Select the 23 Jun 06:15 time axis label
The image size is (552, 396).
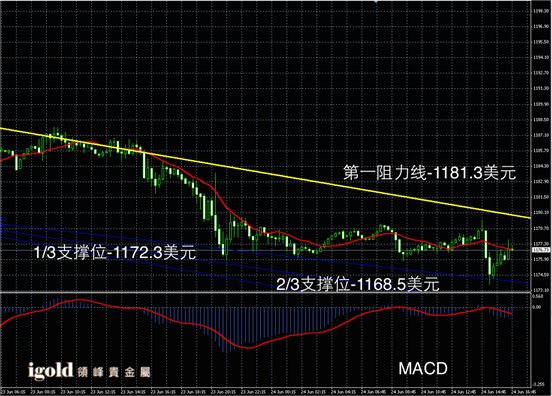click(x=13, y=392)
